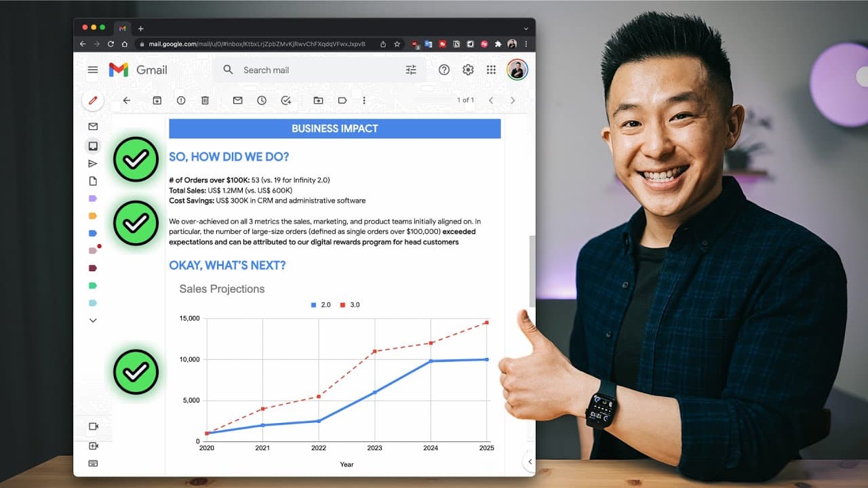The height and width of the screenshot is (488, 868).
Task: Snooze the email with the clock icon
Action: coord(262,100)
